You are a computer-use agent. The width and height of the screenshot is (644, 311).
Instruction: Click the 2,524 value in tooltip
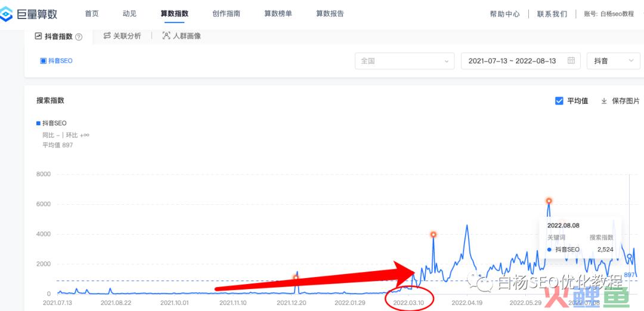tap(605, 250)
